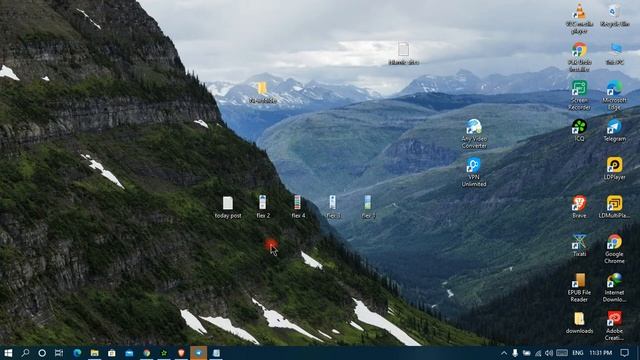
Task: Select the Internet Download Manager shortcut
Action: 614,287
